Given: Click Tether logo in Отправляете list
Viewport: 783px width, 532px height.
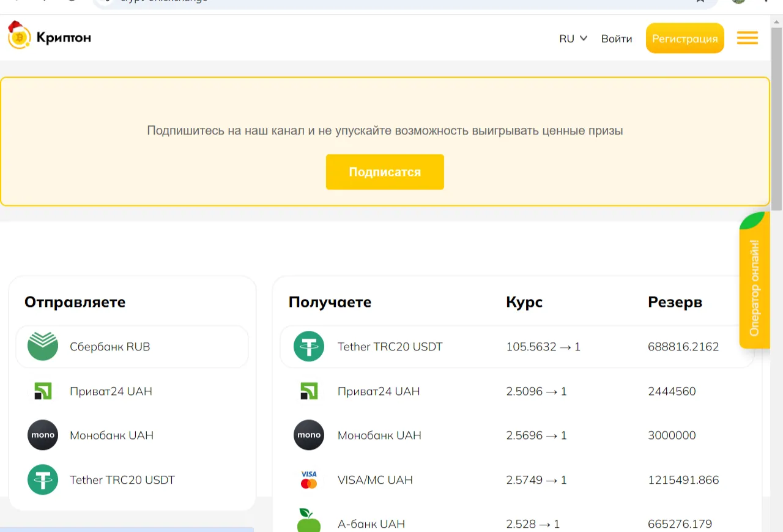Looking at the screenshot, I should click(43, 480).
